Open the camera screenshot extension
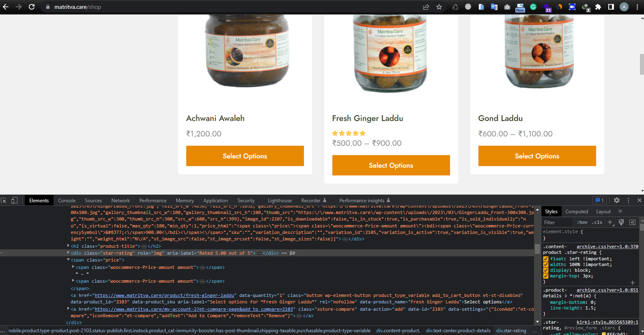Viewport: 644px width, 335px height. [507, 7]
